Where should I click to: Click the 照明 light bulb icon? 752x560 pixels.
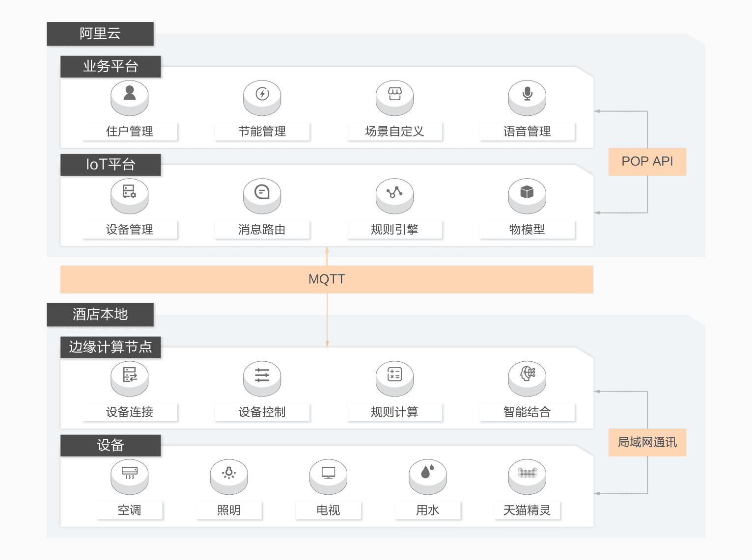(229, 472)
